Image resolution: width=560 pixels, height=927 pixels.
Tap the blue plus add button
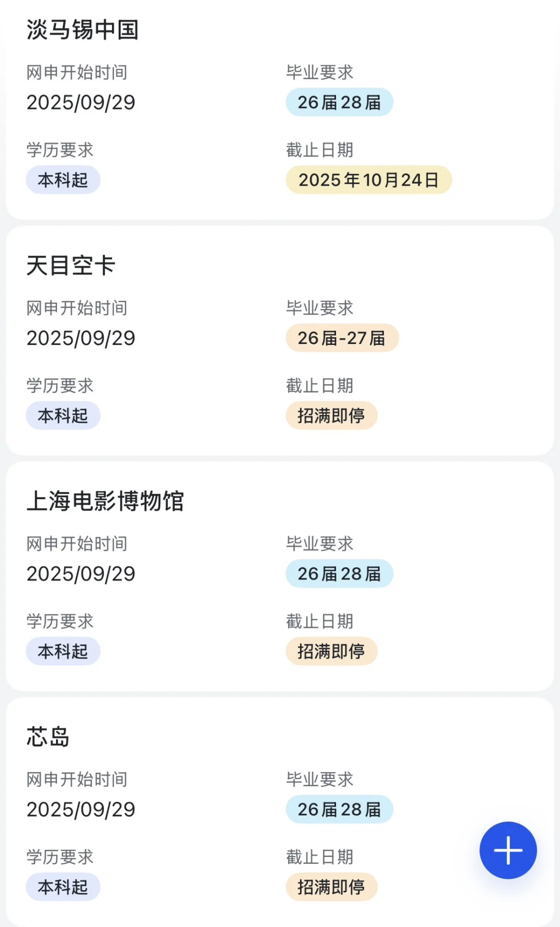pos(508,850)
